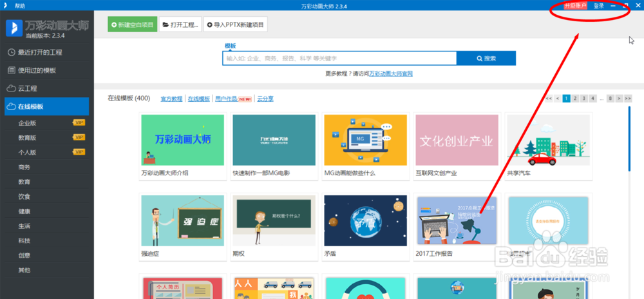Image resolution: width=644 pixels, height=299 pixels.
Task: Click the 共享汽车 template title text
Action: (518, 173)
